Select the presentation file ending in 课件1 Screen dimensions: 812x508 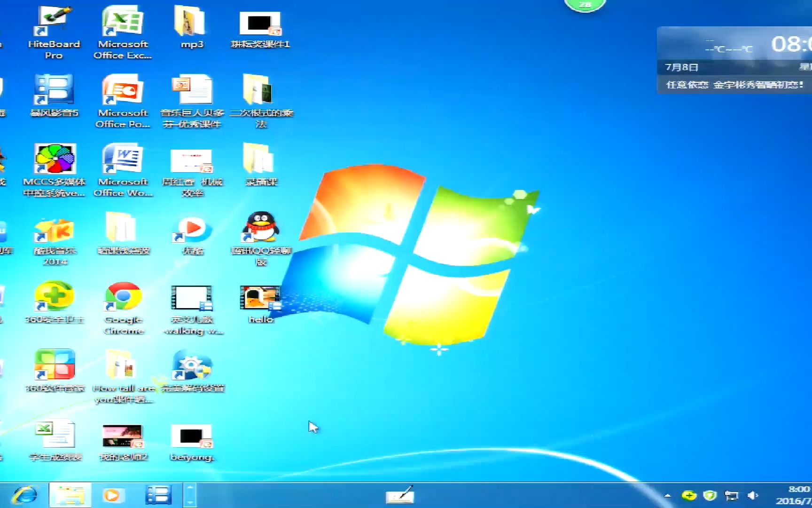point(260,29)
